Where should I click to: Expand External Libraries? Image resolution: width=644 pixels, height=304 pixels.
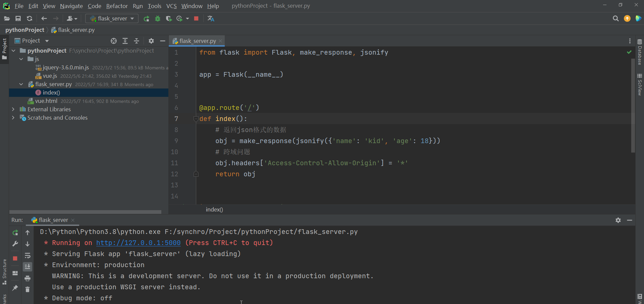(x=13, y=109)
